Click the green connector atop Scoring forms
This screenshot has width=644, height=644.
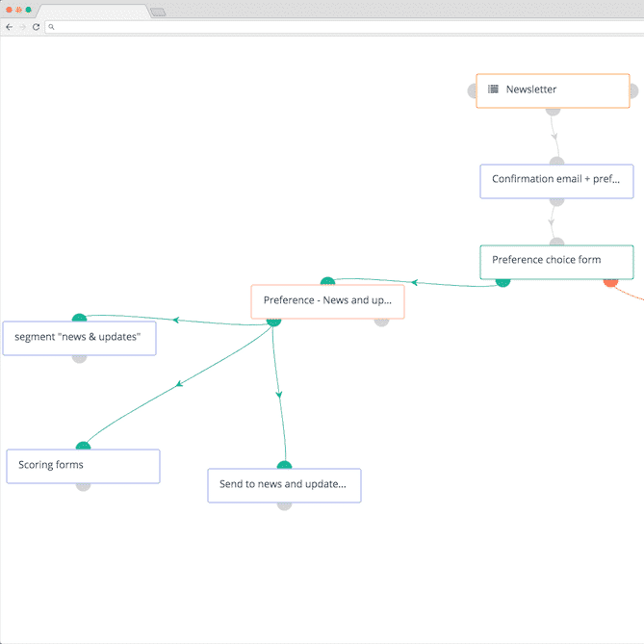[x=83, y=446]
